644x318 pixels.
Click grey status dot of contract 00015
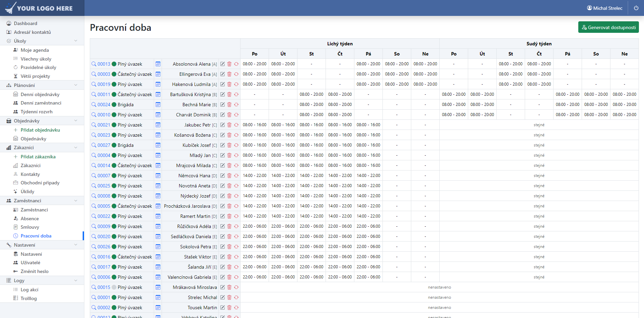(114, 287)
